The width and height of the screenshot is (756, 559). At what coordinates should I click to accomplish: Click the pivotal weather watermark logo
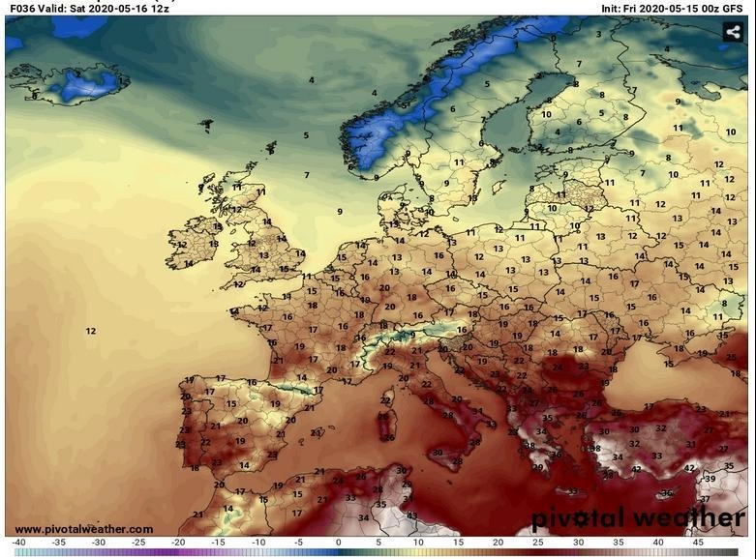point(637,517)
